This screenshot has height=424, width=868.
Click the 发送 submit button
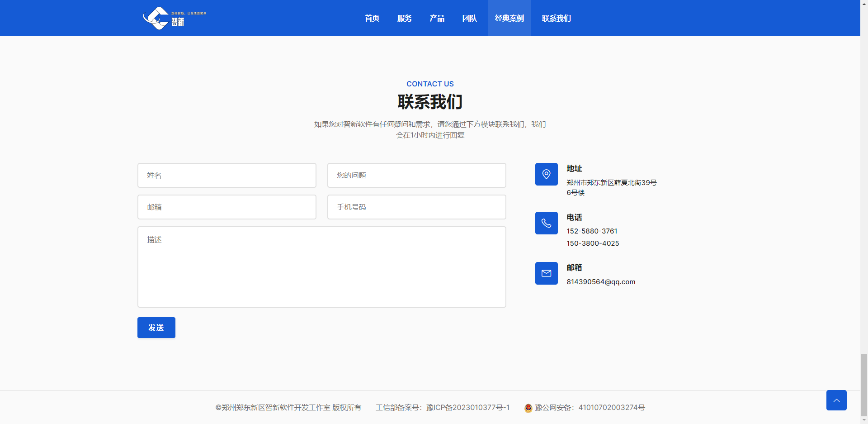[156, 328]
